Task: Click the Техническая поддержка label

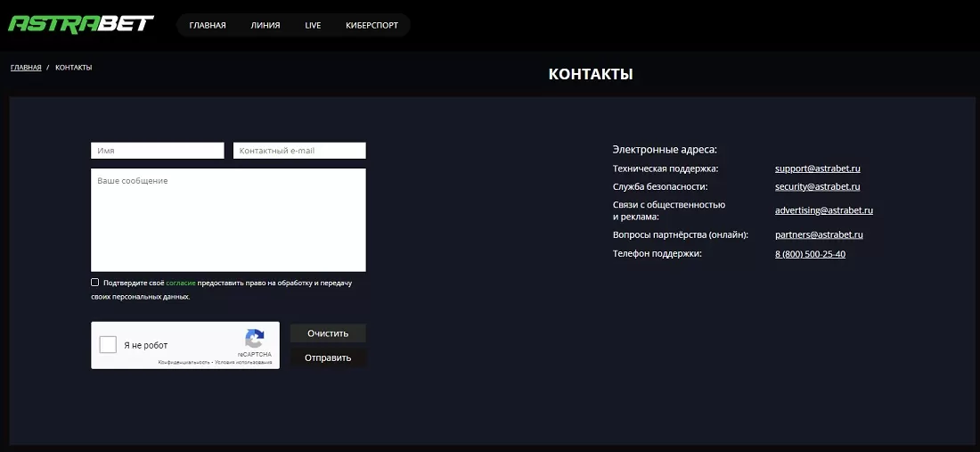Action: 666,168
